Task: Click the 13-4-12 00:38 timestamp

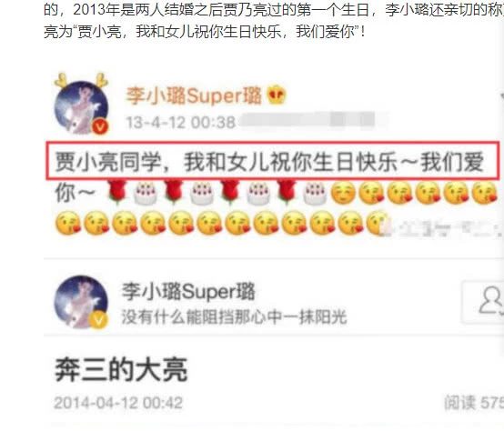Action: (180, 123)
